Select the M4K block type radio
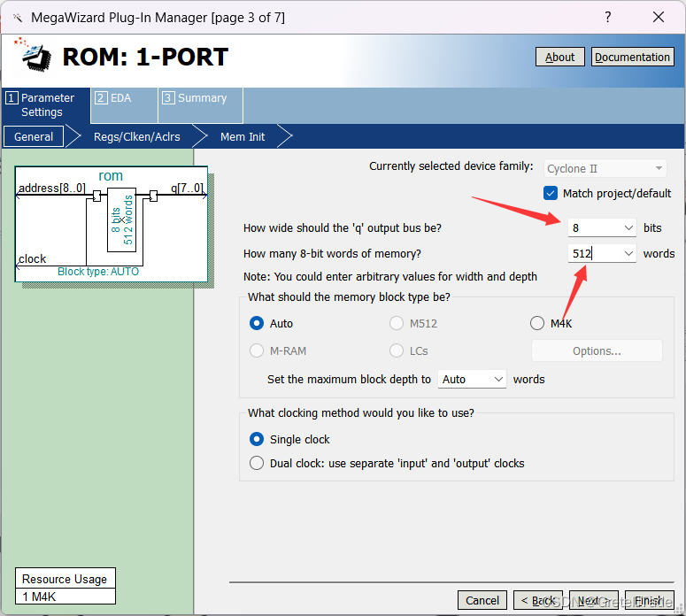686x616 pixels. [x=537, y=323]
